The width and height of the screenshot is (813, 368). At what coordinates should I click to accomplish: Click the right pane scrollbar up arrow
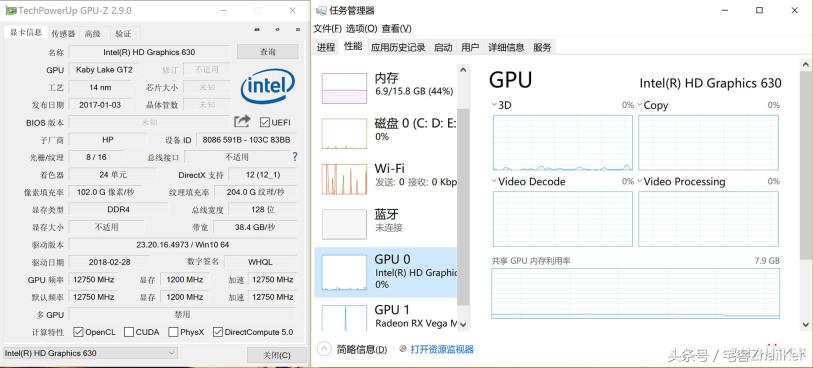point(806,64)
